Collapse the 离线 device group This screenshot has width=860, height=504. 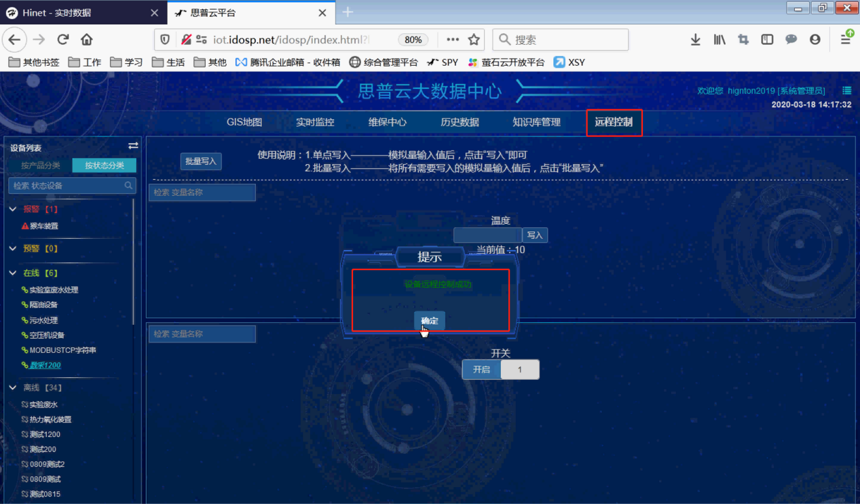(12, 387)
